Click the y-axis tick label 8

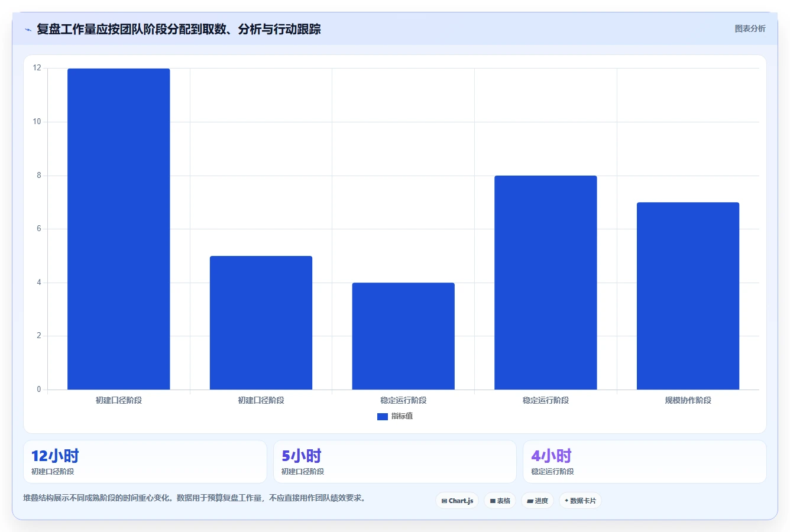click(39, 176)
